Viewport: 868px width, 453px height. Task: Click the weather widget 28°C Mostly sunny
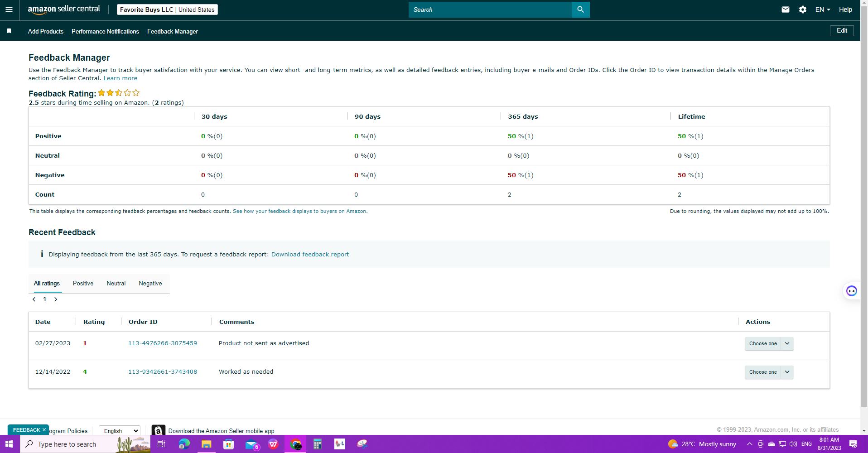coord(702,444)
